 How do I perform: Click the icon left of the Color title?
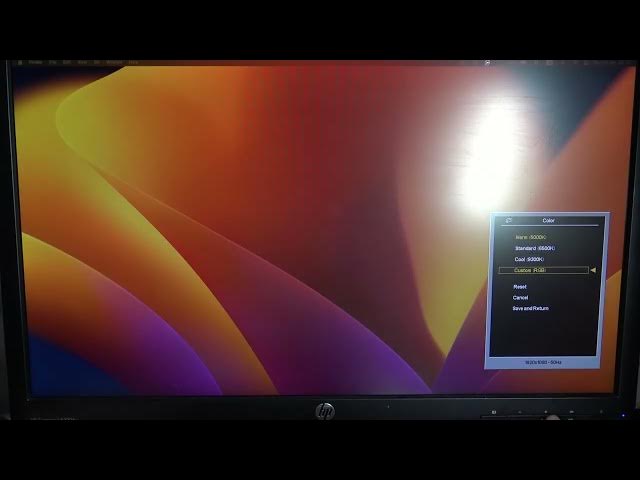509,220
